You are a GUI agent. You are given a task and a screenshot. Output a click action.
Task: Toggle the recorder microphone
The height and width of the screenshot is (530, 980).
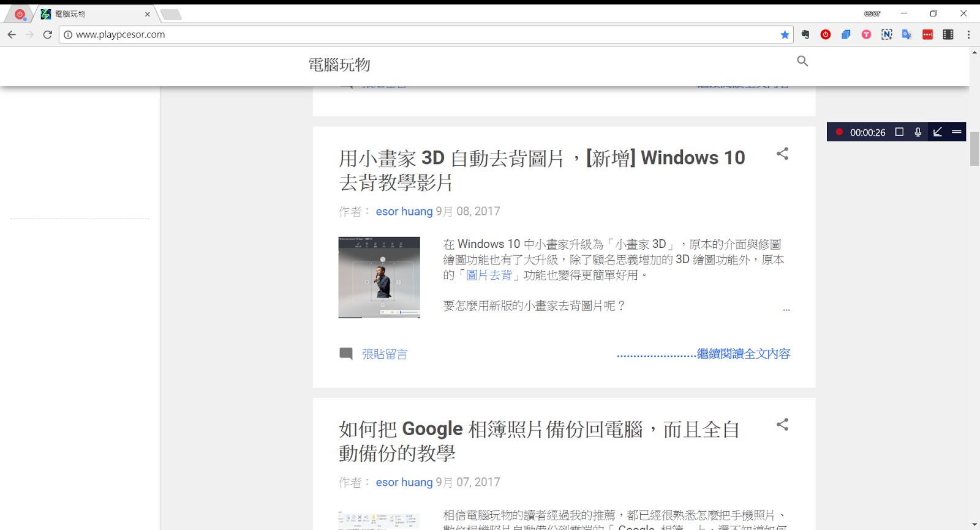(x=918, y=132)
